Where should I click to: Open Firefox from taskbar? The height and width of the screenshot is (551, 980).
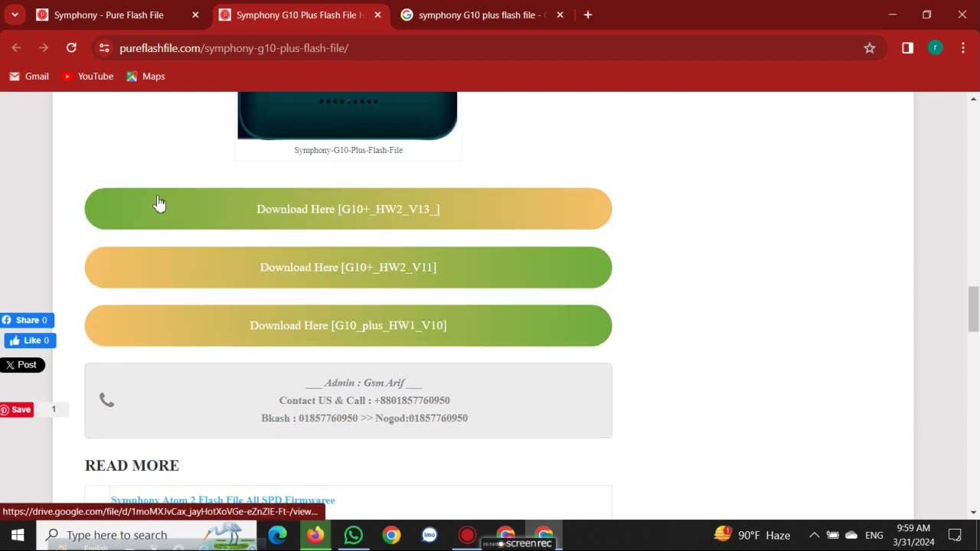(315, 535)
